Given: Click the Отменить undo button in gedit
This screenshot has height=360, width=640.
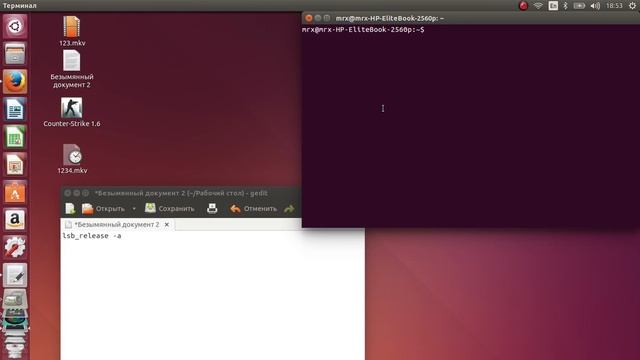Looking at the screenshot, I should [x=253, y=209].
